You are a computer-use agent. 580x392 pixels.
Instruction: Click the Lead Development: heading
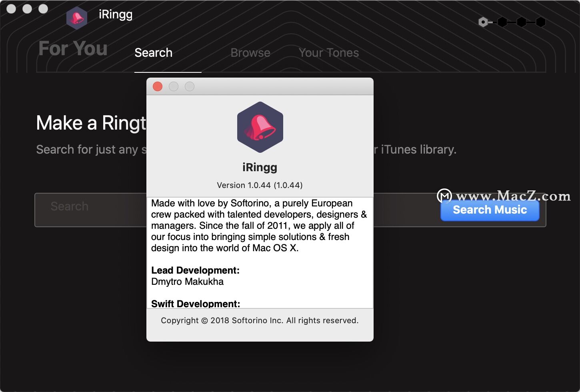point(195,270)
